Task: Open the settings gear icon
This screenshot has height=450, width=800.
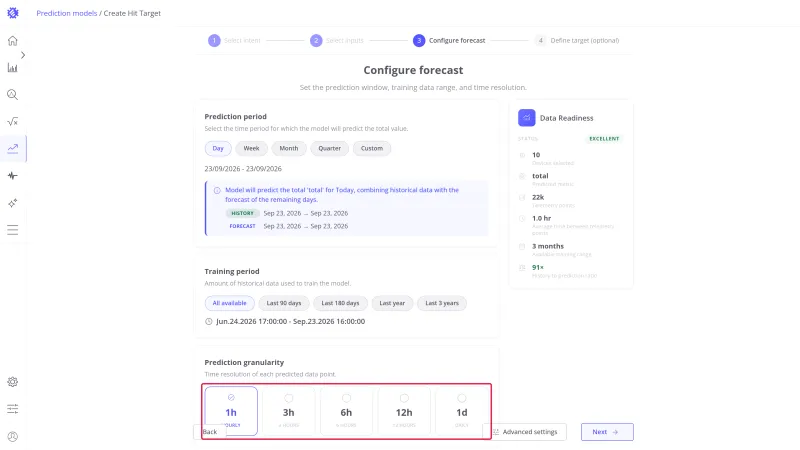Action: coord(13,382)
